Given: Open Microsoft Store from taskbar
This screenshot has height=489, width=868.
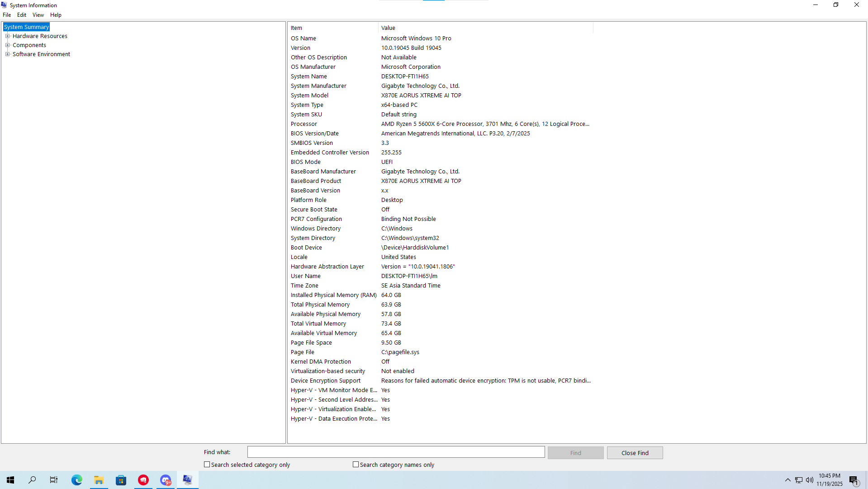Looking at the screenshot, I should (x=121, y=480).
